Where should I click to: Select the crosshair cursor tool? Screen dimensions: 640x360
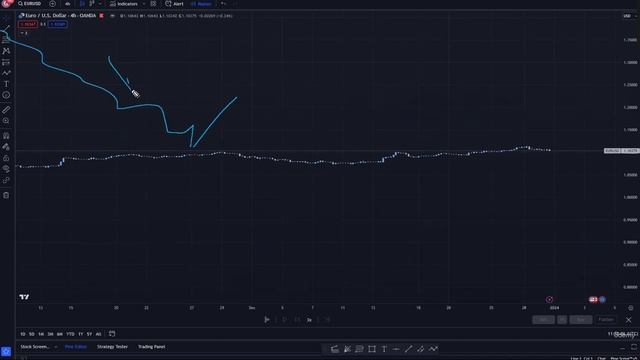[6, 18]
